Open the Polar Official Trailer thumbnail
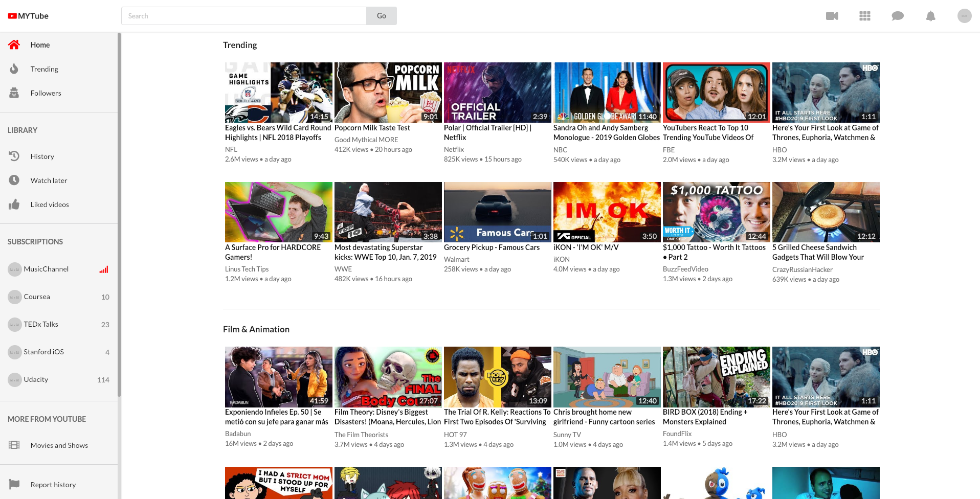The image size is (980, 499). coord(498,93)
